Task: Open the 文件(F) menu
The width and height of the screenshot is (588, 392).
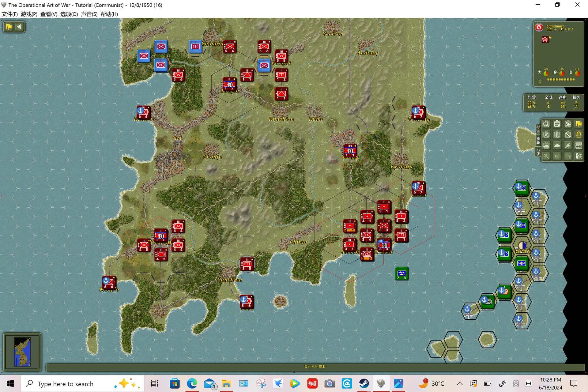Action: coord(9,14)
